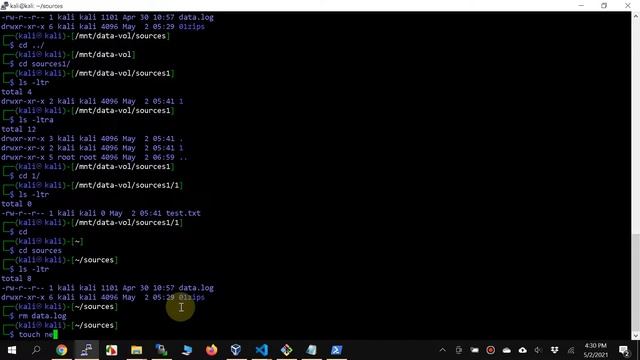Open Dropbox tray icon
This screenshot has height=360, width=640.
point(554,350)
